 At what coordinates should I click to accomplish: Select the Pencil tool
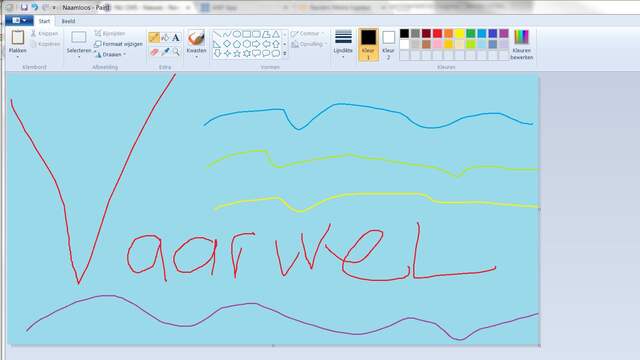click(154, 38)
